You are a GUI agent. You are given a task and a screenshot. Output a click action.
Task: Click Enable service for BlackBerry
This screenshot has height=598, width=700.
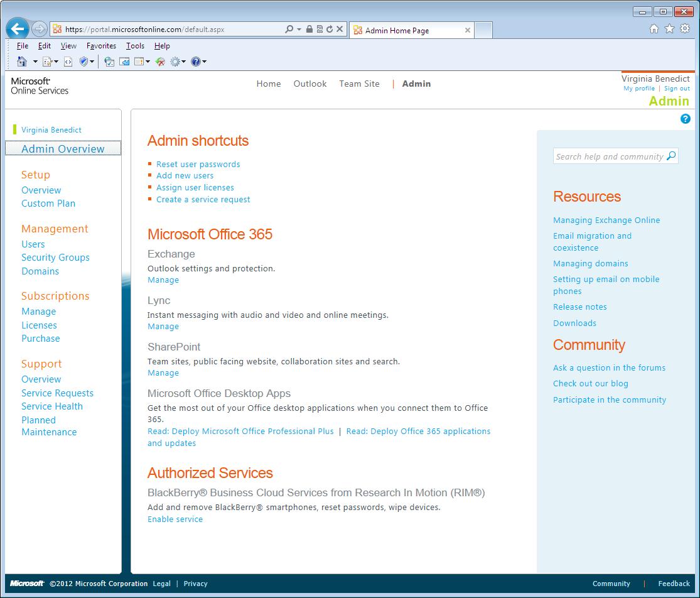pyautogui.click(x=175, y=519)
